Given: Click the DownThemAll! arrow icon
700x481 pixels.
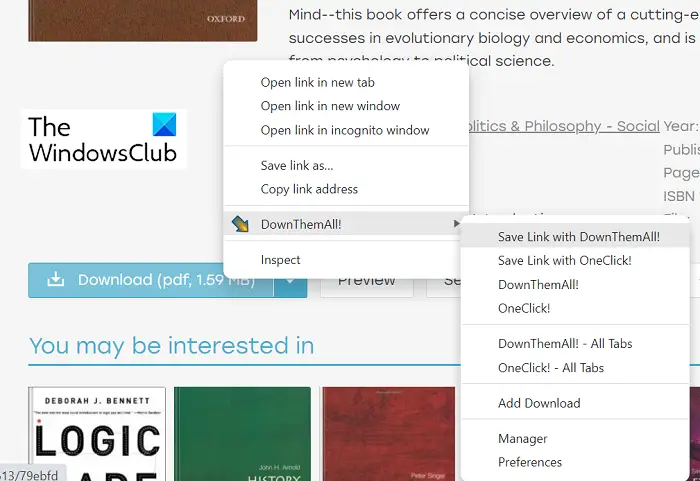Looking at the screenshot, I should tap(241, 224).
